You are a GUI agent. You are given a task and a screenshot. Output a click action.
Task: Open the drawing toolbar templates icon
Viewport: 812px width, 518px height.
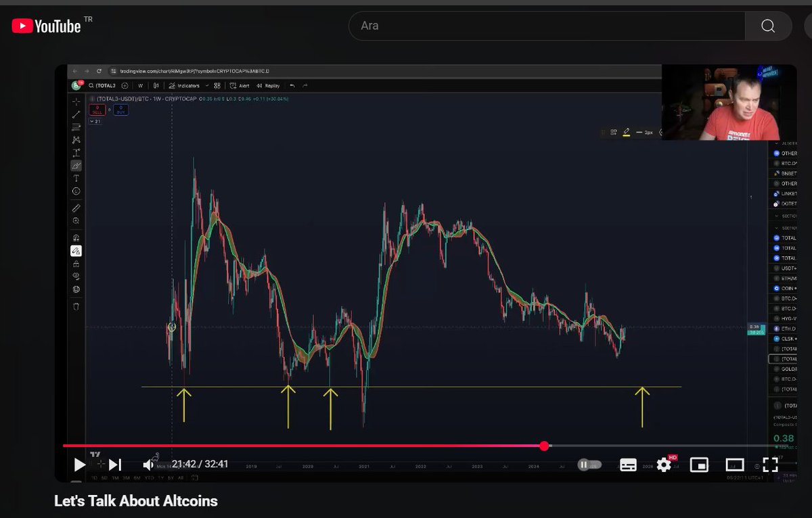tap(614, 132)
